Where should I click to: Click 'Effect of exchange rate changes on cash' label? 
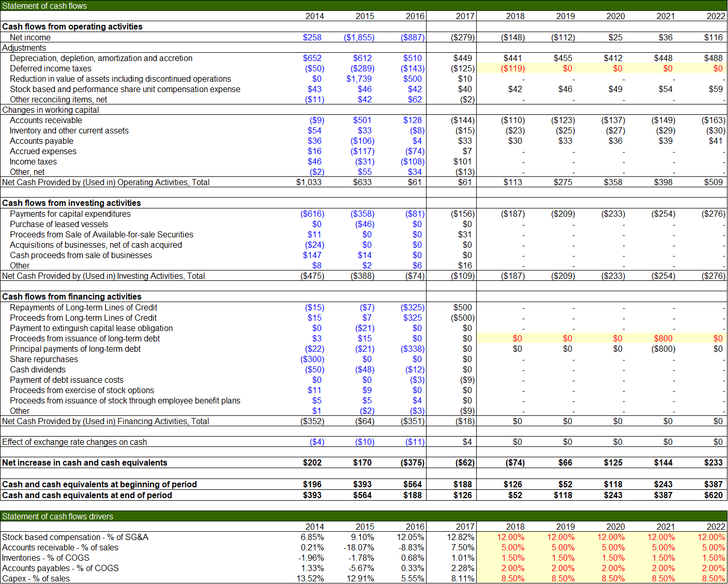[74, 442]
